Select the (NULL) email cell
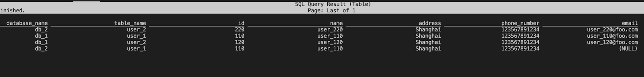 click(628, 49)
